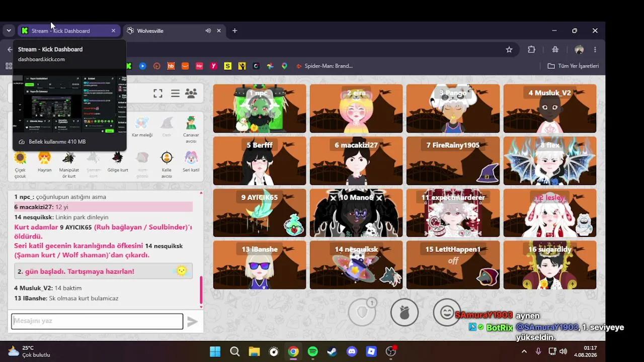Select player card 15 LetItHappen1
This screenshot has width=644, height=362.
(x=453, y=265)
